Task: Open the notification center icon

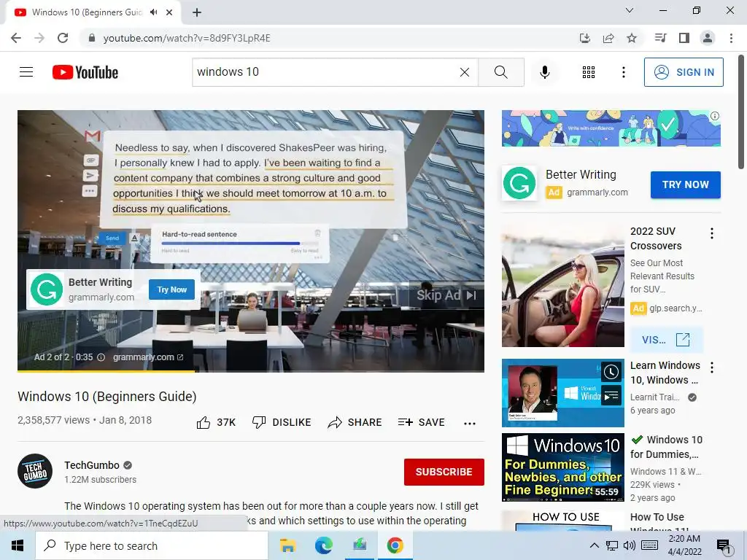Action: click(x=724, y=546)
